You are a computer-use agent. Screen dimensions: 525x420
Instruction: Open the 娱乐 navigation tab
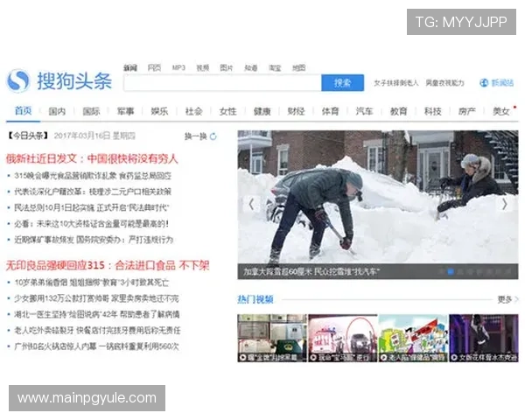click(x=159, y=111)
